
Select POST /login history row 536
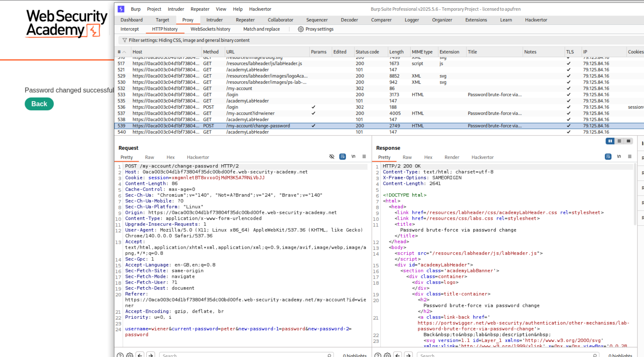pos(232,107)
